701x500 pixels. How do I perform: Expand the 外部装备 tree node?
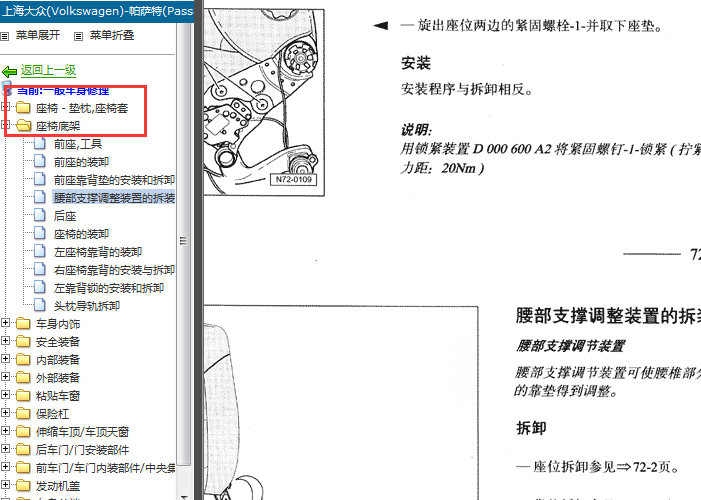pos(5,377)
